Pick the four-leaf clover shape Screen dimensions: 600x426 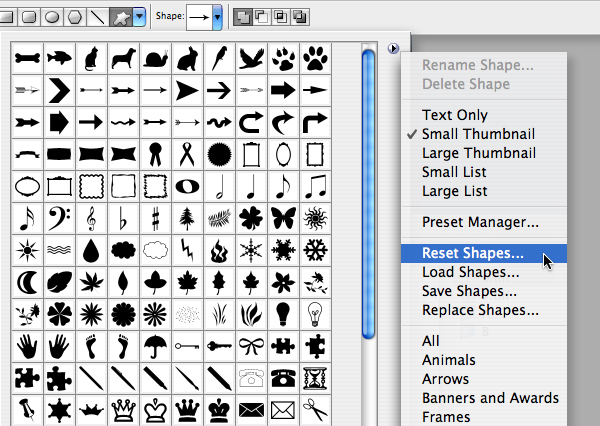(x=251, y=219)
